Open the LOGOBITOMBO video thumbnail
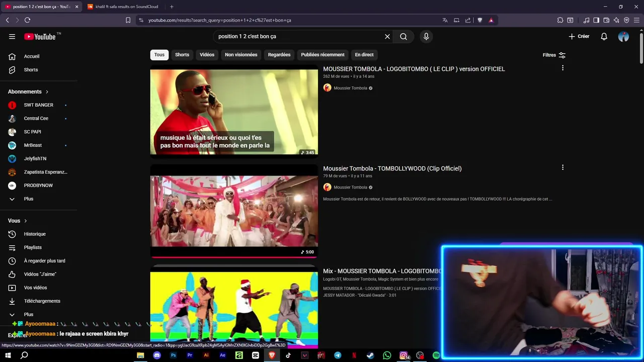 [234, 112]
